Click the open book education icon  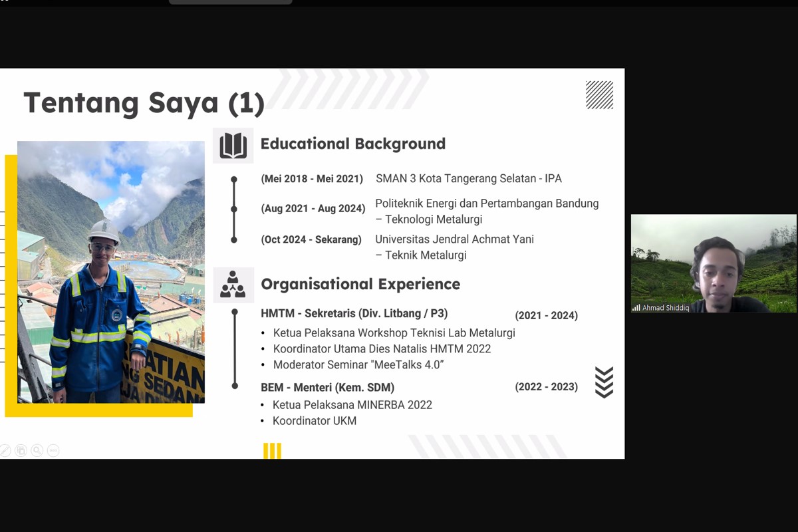(233, 145)
